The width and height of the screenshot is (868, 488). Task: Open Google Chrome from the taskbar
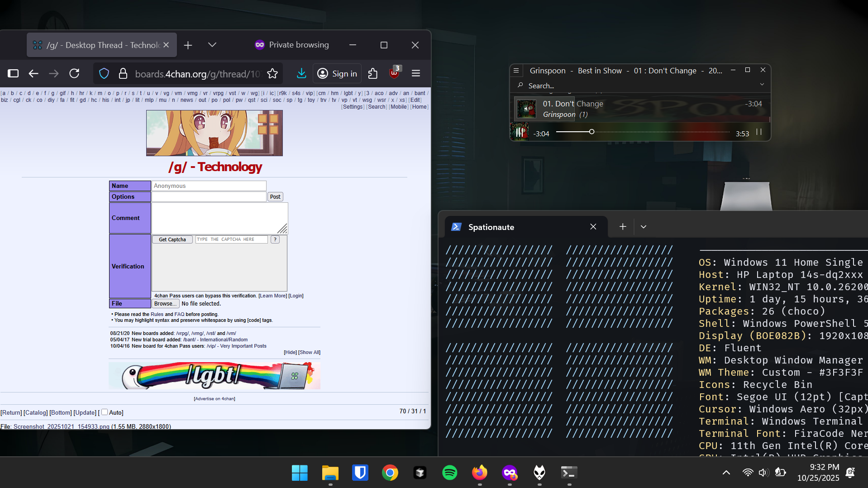point(390,473)
